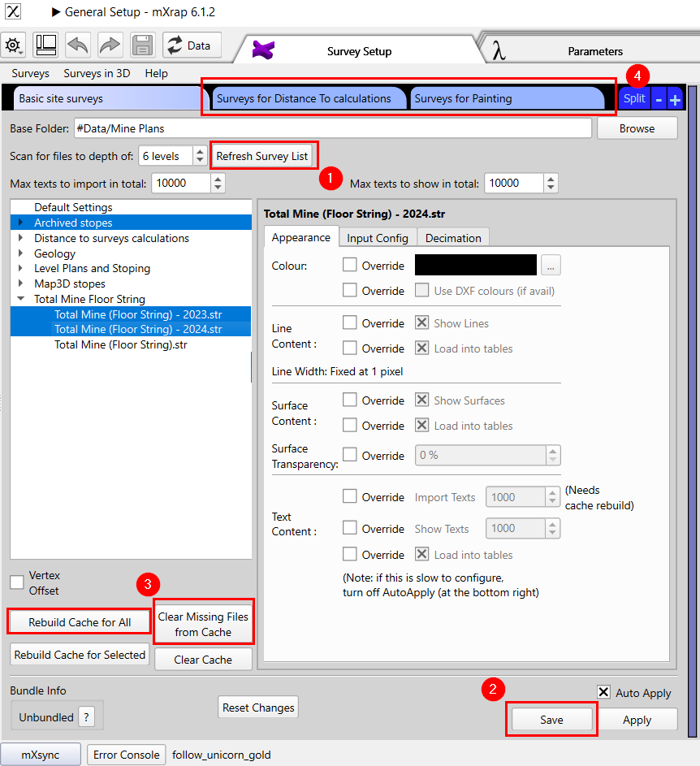700x766 pixels.
Task: Click the purple Survey Setup icon
Action: [x=262, y=48]
